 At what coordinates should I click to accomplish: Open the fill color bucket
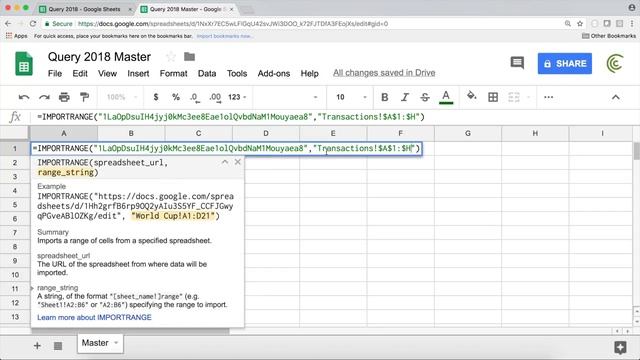click(471, 96)
